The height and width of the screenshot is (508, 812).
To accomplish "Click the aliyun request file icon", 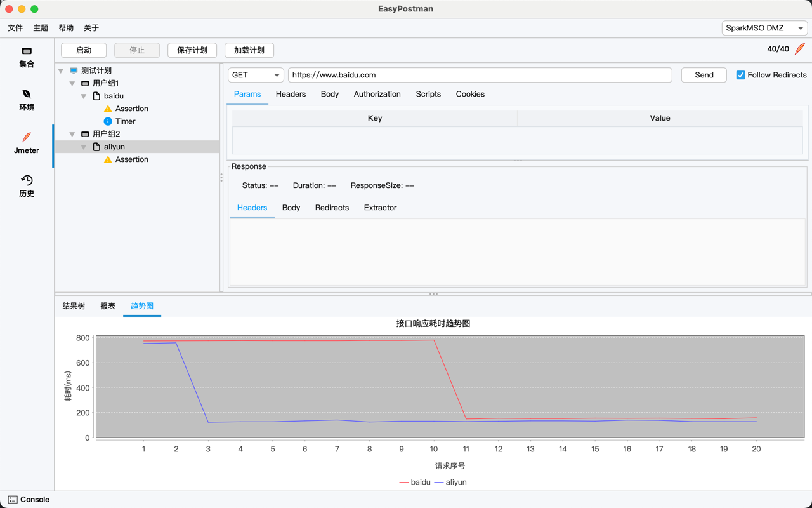I will coord(96,147).
